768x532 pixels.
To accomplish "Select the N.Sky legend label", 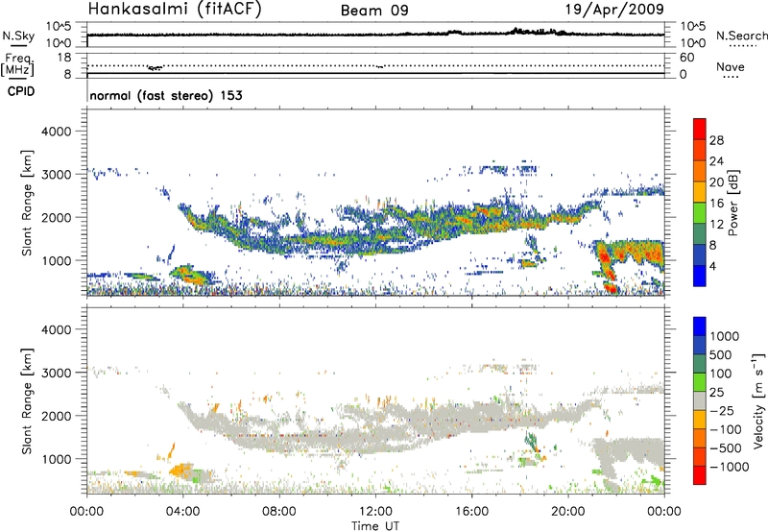I will (x=18, y=36).
